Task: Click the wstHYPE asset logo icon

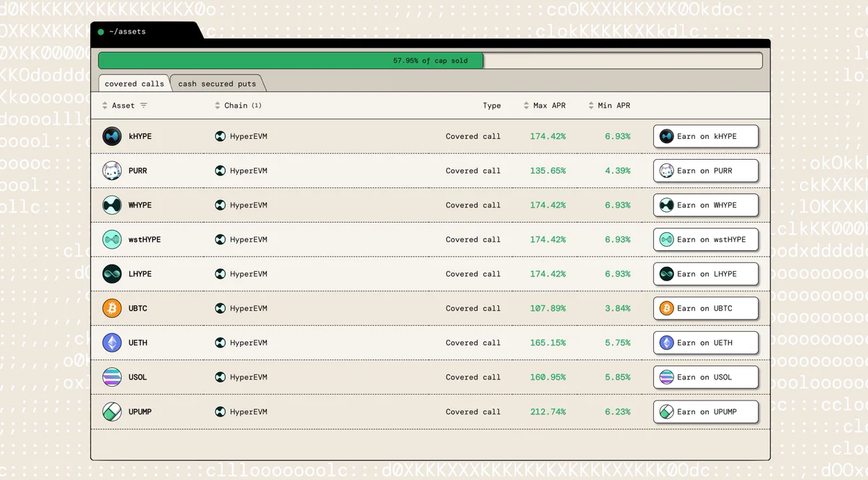Action: [111, 239]
